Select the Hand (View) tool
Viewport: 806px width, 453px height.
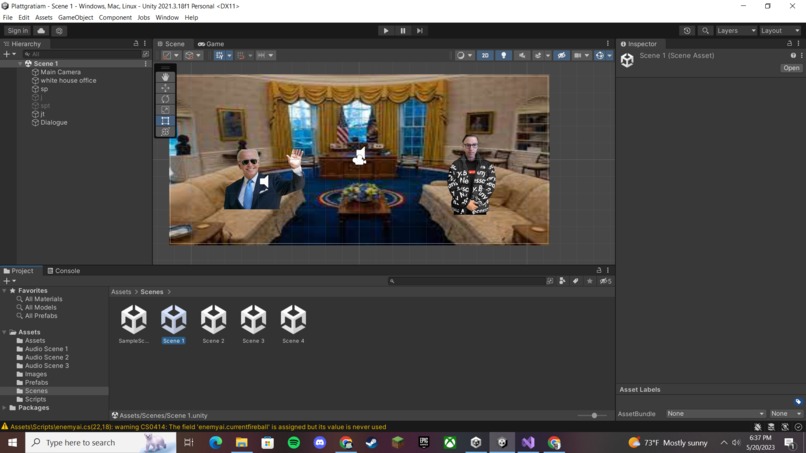coord(165,77)
